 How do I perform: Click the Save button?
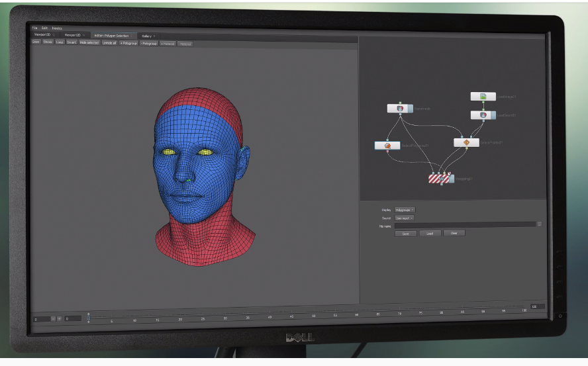tap(406, 234)
